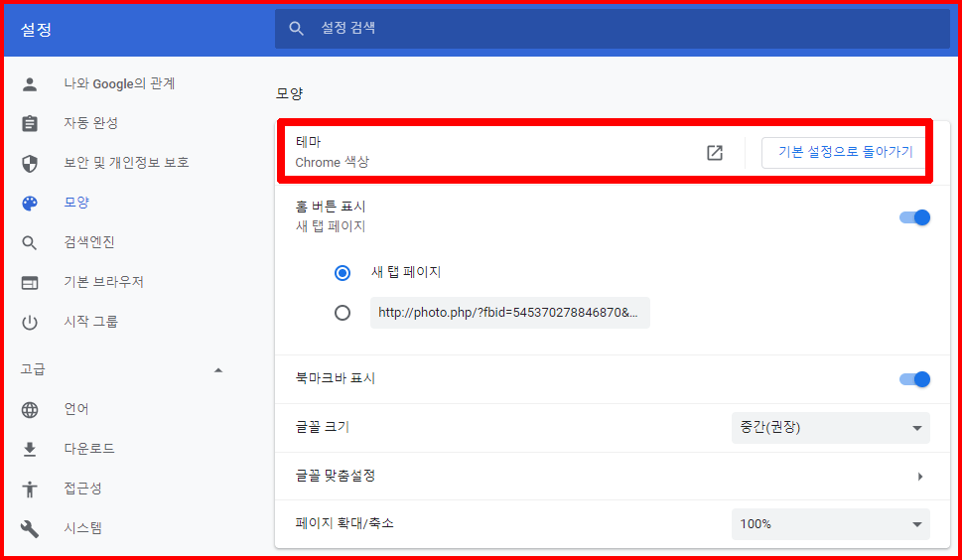Collapse the 고급 section arrow
The height and width of the screenshot is (560, 962).
(x=218, y=369)
